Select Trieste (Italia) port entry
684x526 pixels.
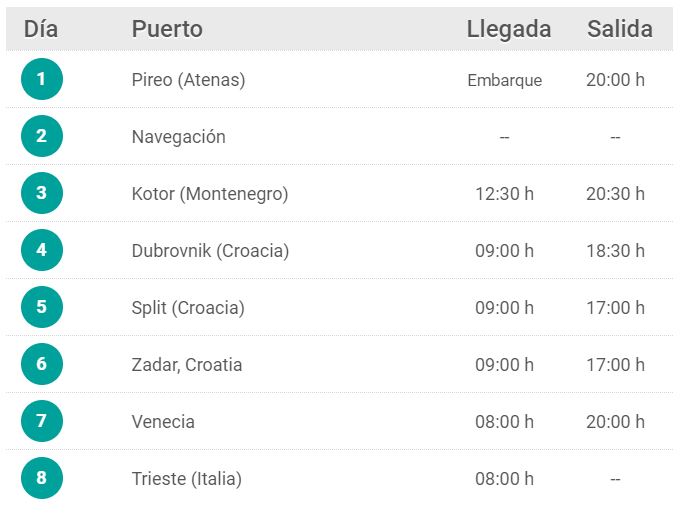coord(187,479)
